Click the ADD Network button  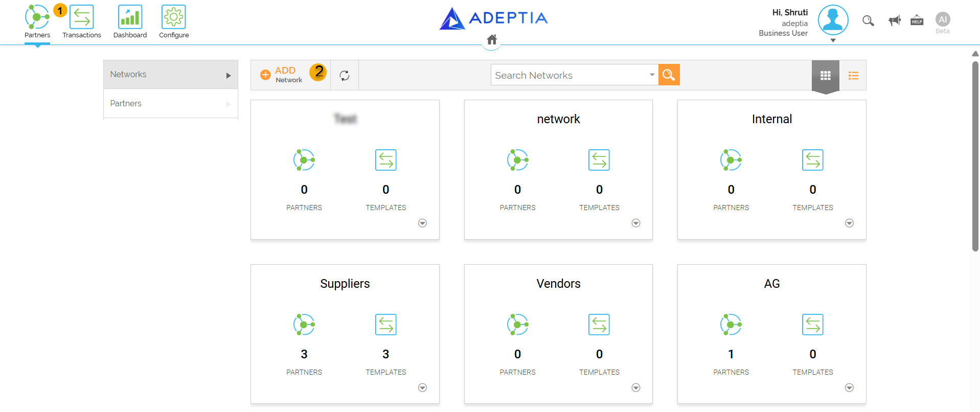pyautogui.click(x=282, y=75)
